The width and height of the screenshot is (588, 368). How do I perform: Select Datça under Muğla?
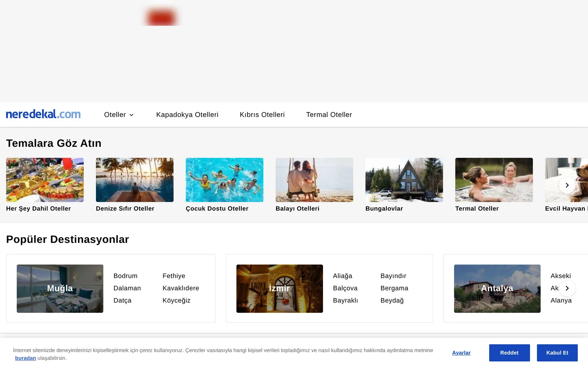[x=122, y=301]
